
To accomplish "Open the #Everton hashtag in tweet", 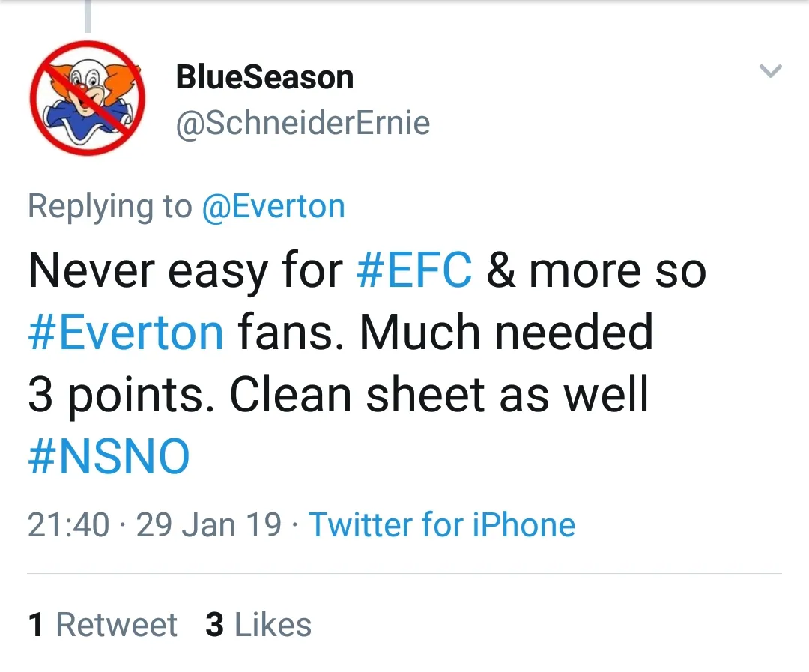I will click(x=126, y=332).
